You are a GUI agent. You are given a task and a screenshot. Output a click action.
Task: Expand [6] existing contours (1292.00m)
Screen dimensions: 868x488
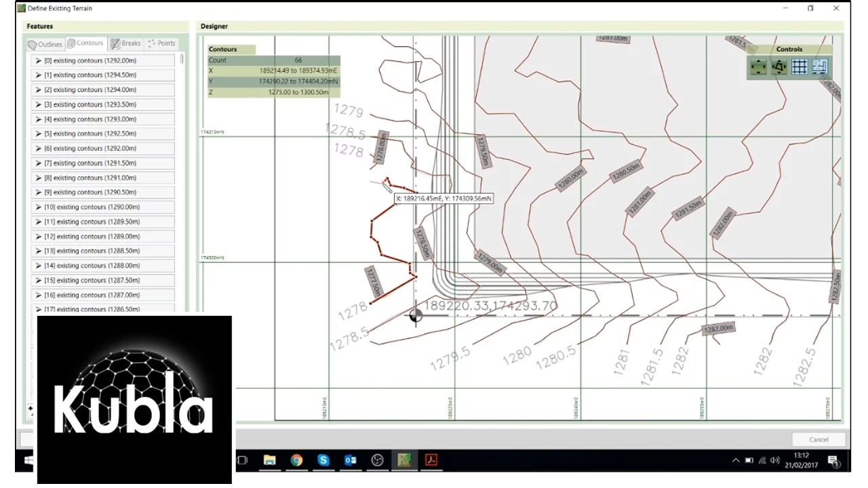point(38,148)
